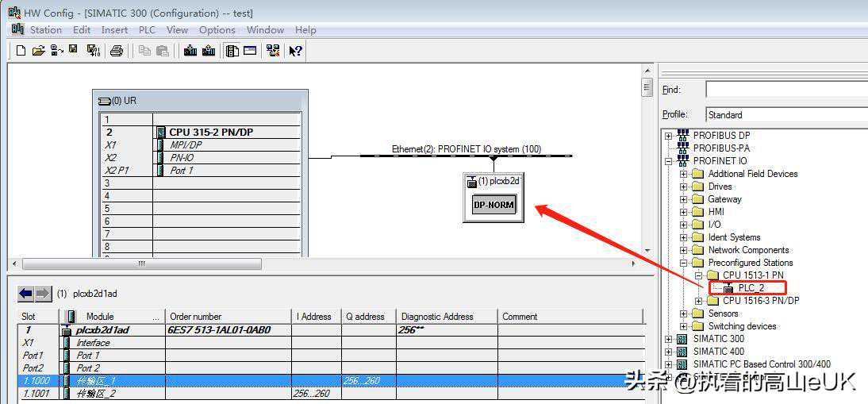
Task: Click the HW Config icon beside Station menu
Action: [x=17, y=29]
